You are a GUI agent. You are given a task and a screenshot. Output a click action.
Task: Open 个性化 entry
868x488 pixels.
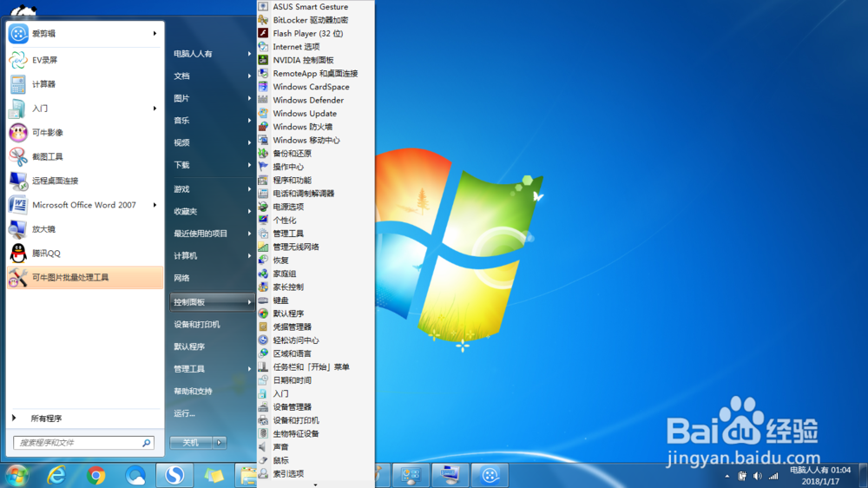[316, 220]
